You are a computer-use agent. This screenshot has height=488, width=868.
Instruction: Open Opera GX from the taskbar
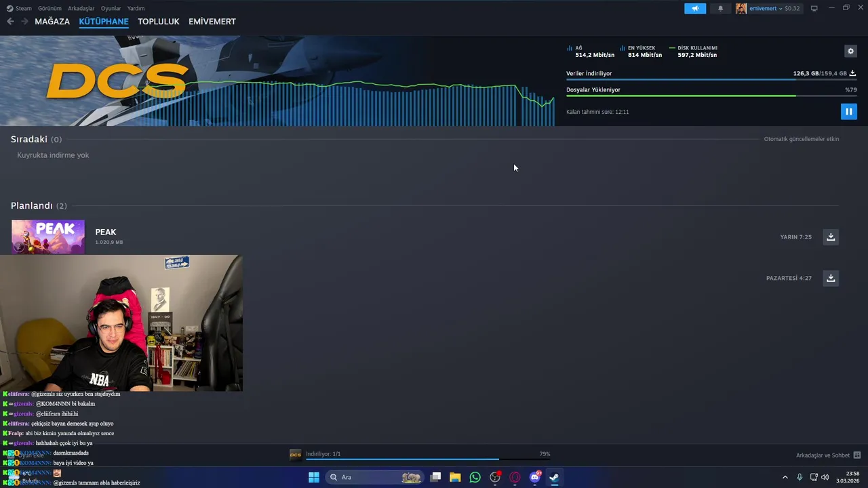click(515, 477)
